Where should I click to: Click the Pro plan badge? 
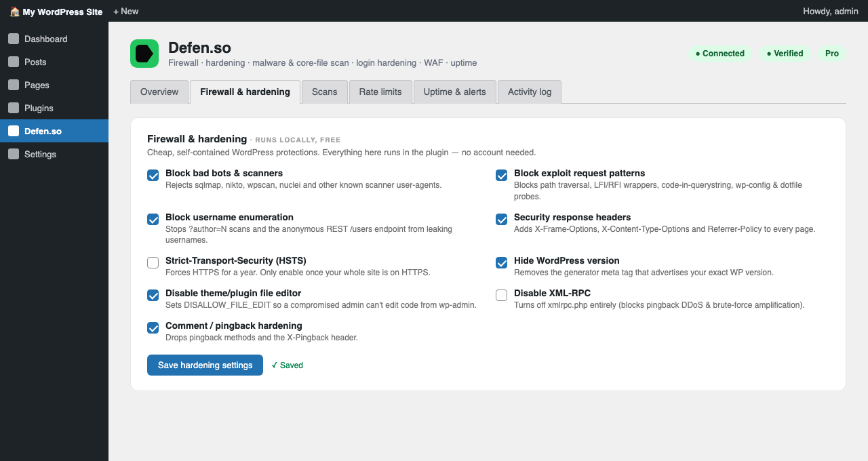coord(832,54)
